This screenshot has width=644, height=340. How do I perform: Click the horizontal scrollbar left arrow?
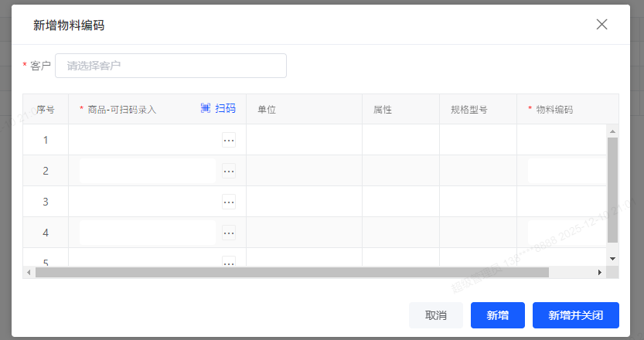29,273
